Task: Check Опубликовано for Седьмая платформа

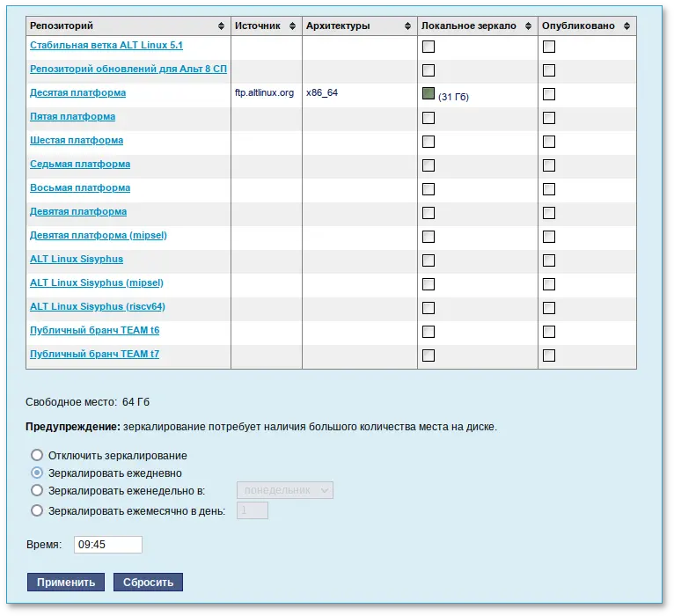Action: (549, 165)
